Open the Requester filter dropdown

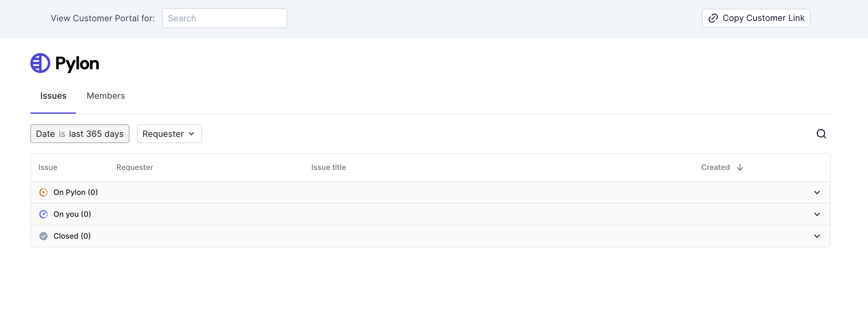[169, 134]
